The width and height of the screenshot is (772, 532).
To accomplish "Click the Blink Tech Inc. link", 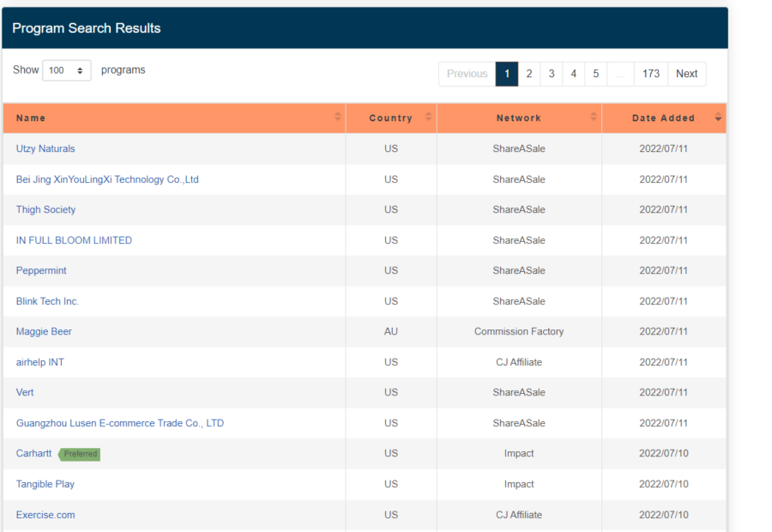I will pyautogui.click(x=47, y=301).
